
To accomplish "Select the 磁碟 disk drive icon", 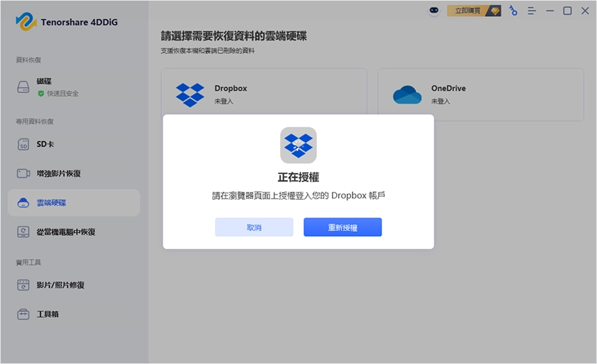I will coord(23,87).
